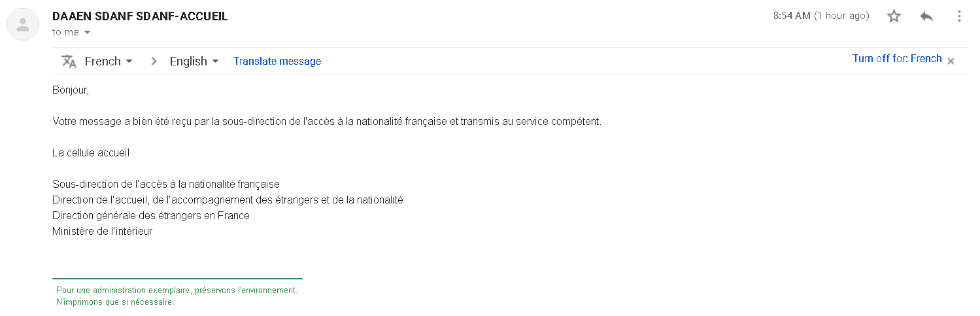Click the "La cellule accueil" line
Screen dimensions: 980x316
(91, 152)
